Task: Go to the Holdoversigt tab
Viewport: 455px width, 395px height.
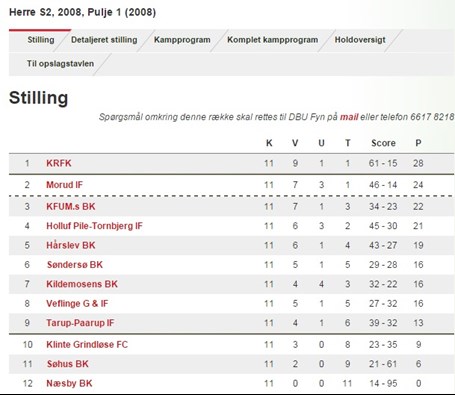Action: 360,40
